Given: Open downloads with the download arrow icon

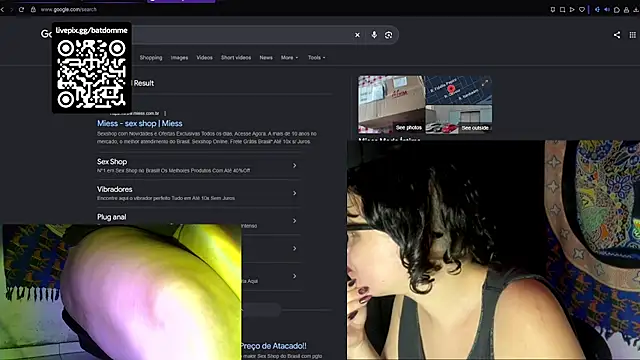Looking at the screenshot, I should coord(636,9).
